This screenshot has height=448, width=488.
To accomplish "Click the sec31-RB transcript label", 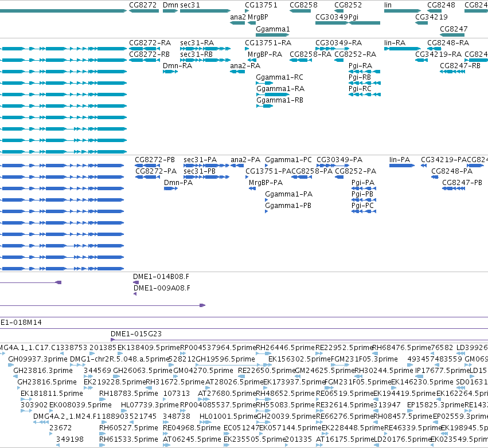I will [x=196, y=54].
